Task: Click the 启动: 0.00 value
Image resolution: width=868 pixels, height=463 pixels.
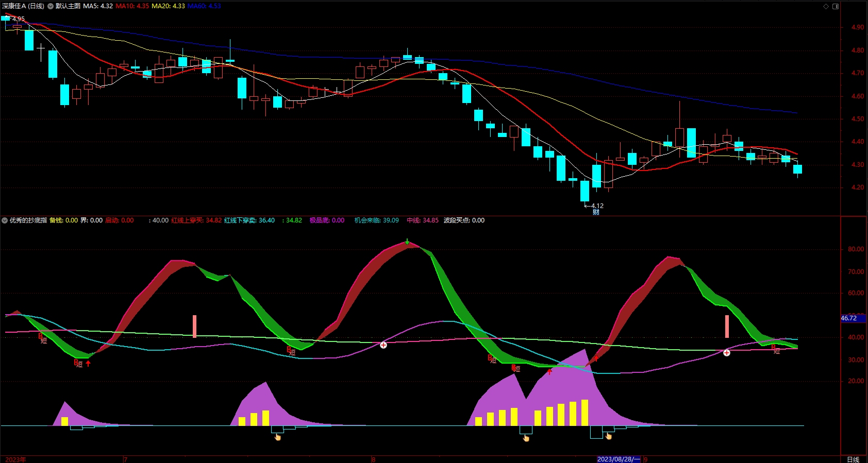Action: coord(120,220)
